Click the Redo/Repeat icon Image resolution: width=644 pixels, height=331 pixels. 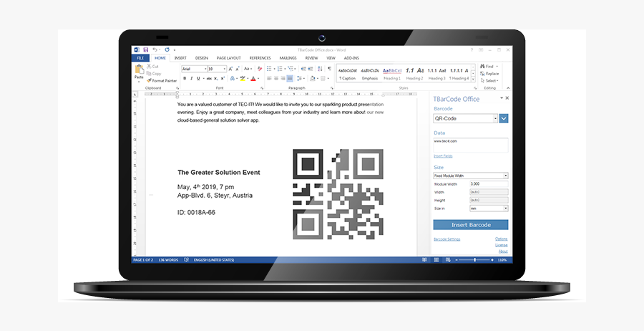click(167, 49)
